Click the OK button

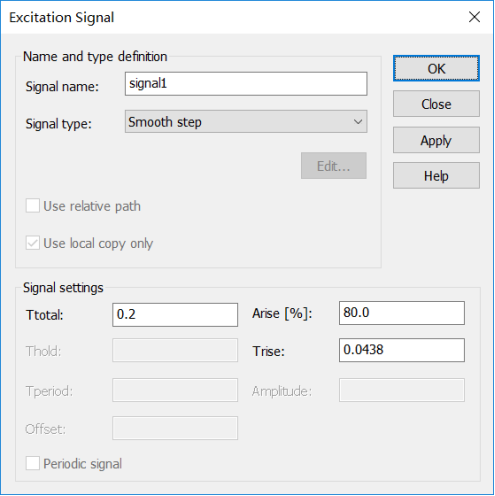[436, 68]
